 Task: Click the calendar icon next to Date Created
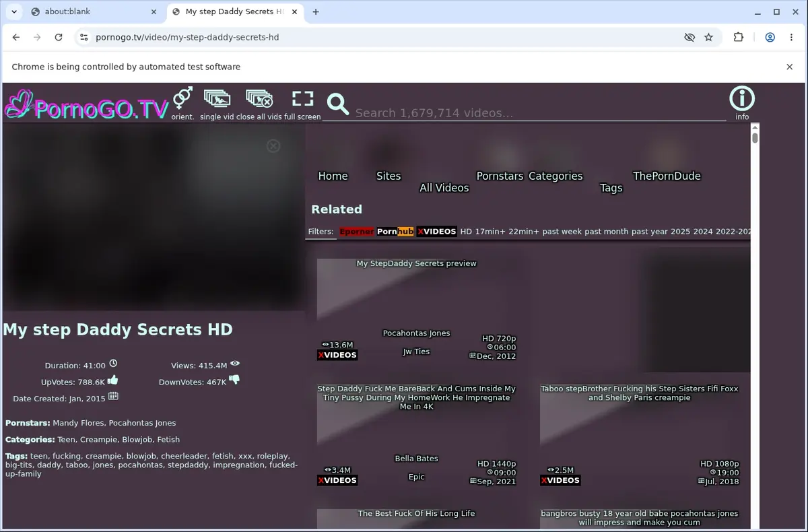tap(113, 397)
